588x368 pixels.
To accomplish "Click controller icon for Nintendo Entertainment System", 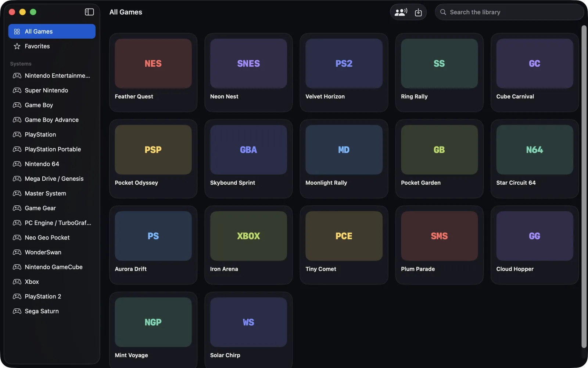I will coord(17,76).
